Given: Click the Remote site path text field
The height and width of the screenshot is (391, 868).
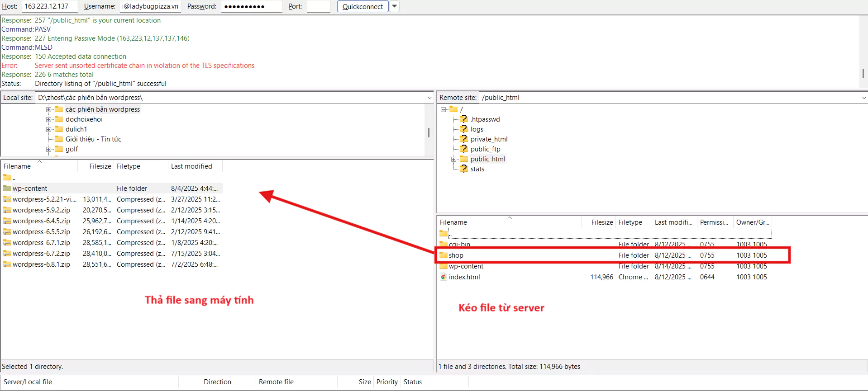Looking at the screenshot, I should tap(670, 98).
